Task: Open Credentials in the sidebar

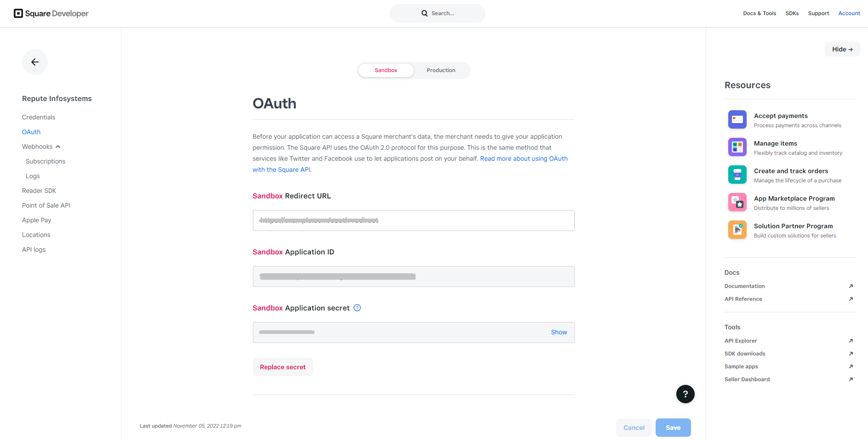Action: 39,117
